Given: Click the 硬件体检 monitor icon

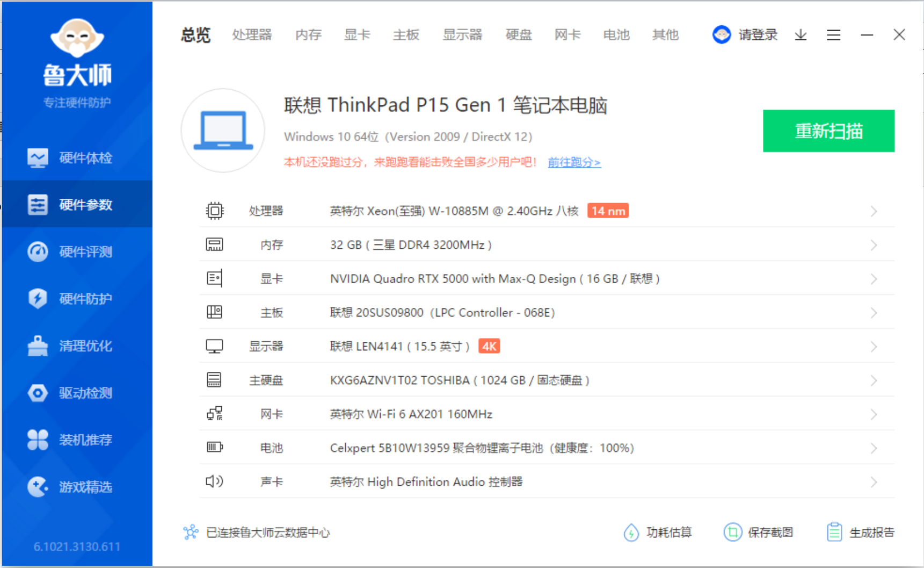Looking at the screenshot, I should tap(38, 158).
